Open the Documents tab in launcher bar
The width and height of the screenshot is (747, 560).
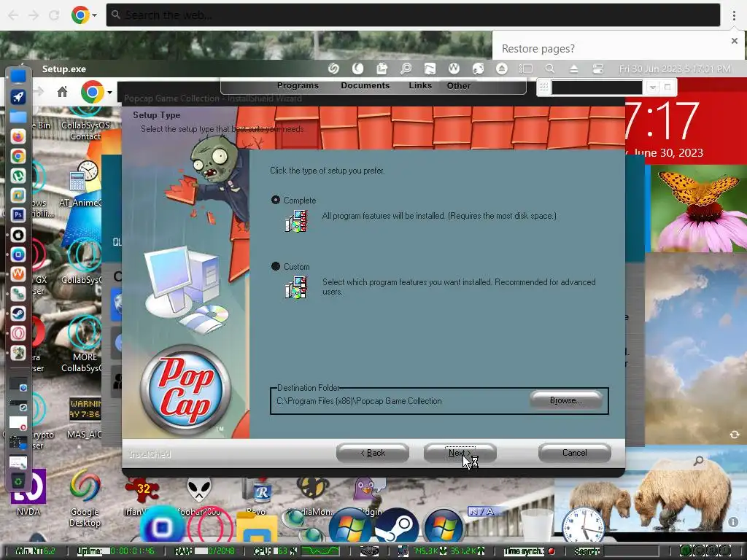tap(365, 86)
